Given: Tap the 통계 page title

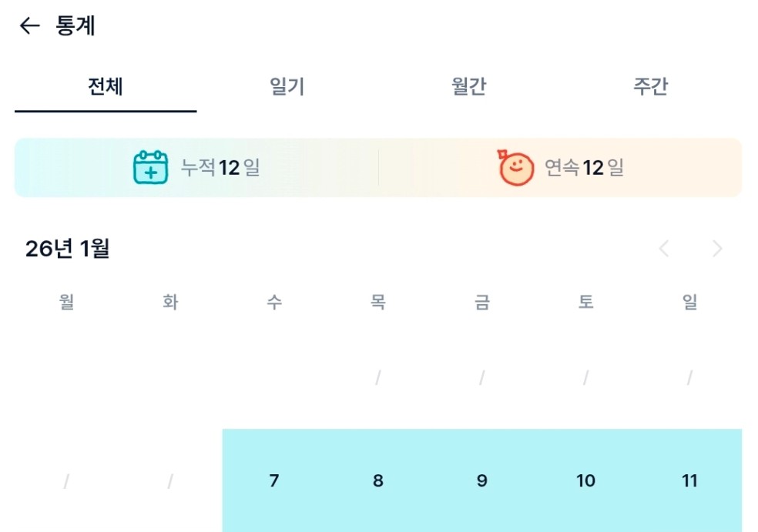Looking at the screenshot, I should pyautogui.click(x=75, y=26).
